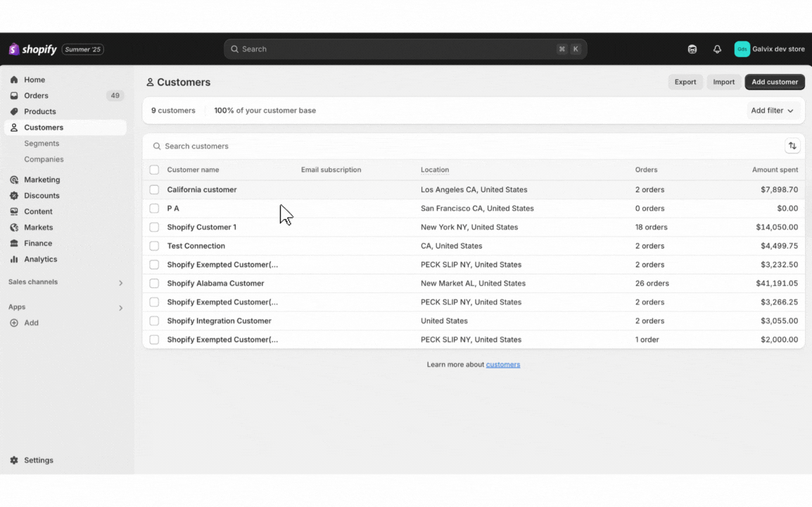Click the 26 orders cell
This screenshot has width=812, height=507.
click(x=652, y=284)
